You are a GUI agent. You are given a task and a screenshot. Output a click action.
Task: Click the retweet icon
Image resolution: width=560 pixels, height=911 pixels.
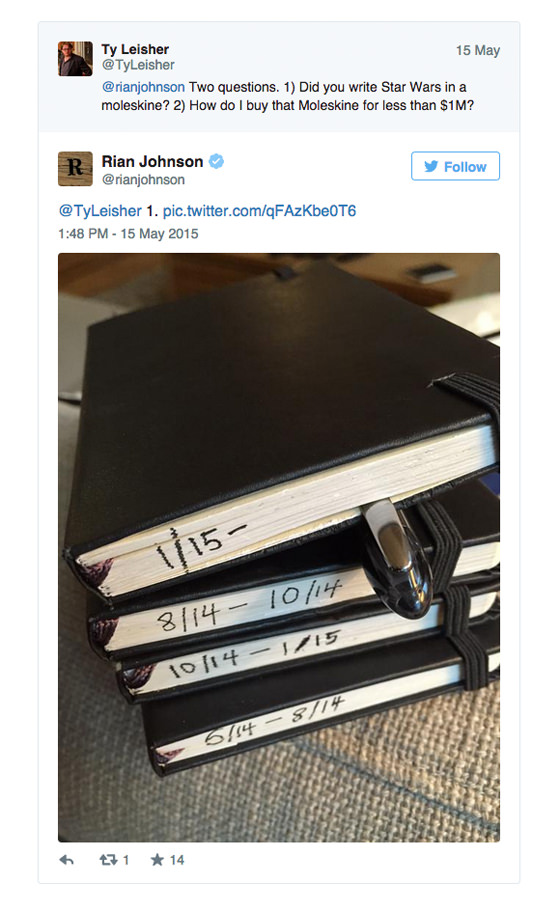[x=108, y=859]
